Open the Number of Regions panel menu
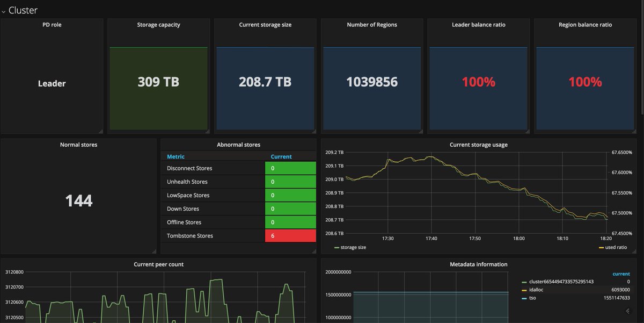 pyautogui.click(x=372, y=25)
